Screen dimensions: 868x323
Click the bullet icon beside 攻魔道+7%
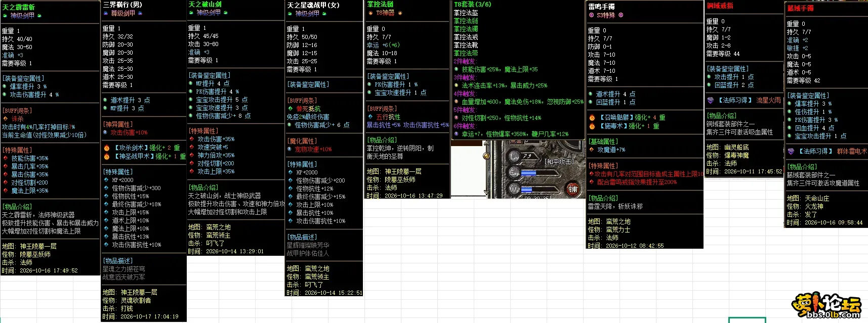tap(592, 150)
